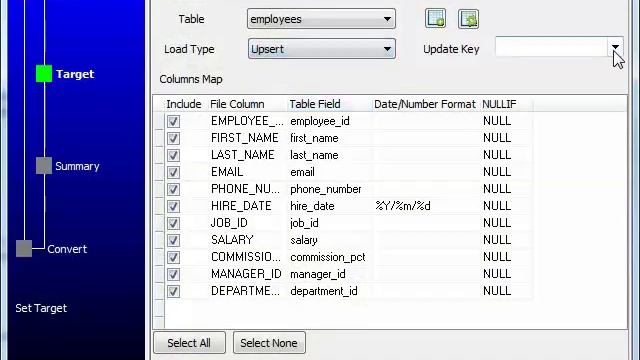Open the Table dropdown showing employees
Image resolution: width=640 pixels, height=360 pixels.
click(321, 19)
